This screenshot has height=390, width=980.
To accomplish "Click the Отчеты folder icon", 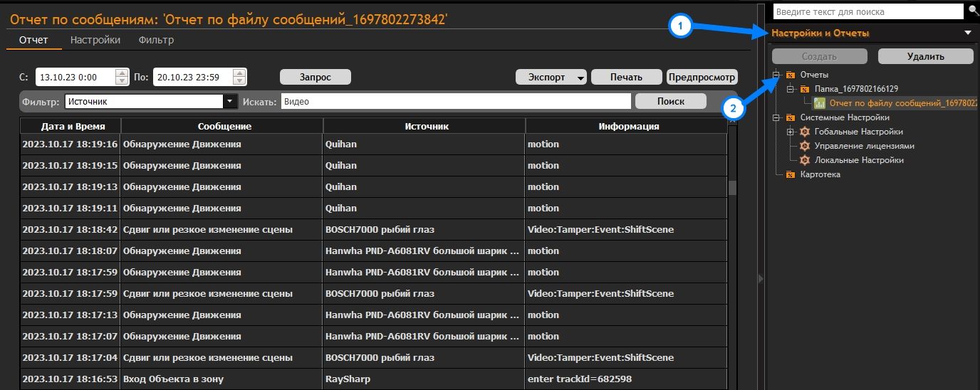I will (791, 75).
